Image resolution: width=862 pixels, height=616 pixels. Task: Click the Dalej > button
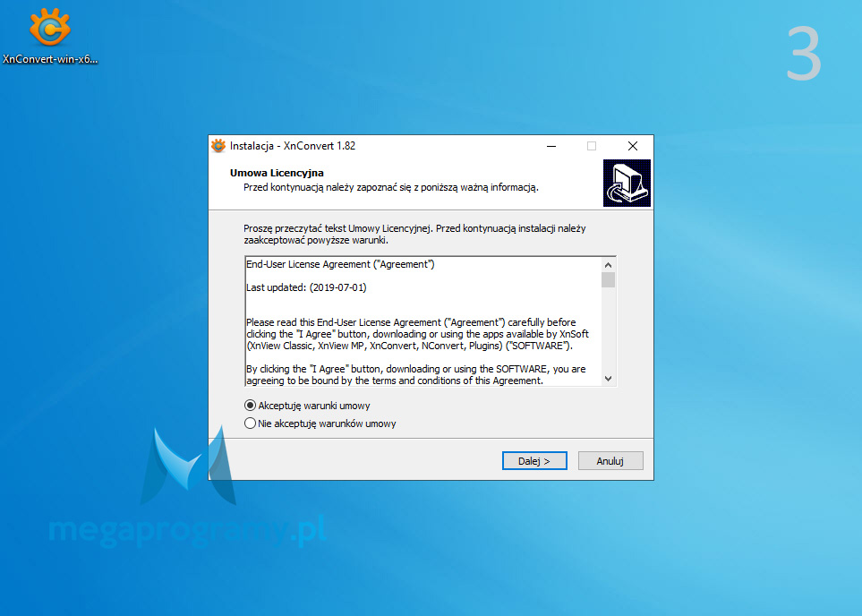click(534, 461)
